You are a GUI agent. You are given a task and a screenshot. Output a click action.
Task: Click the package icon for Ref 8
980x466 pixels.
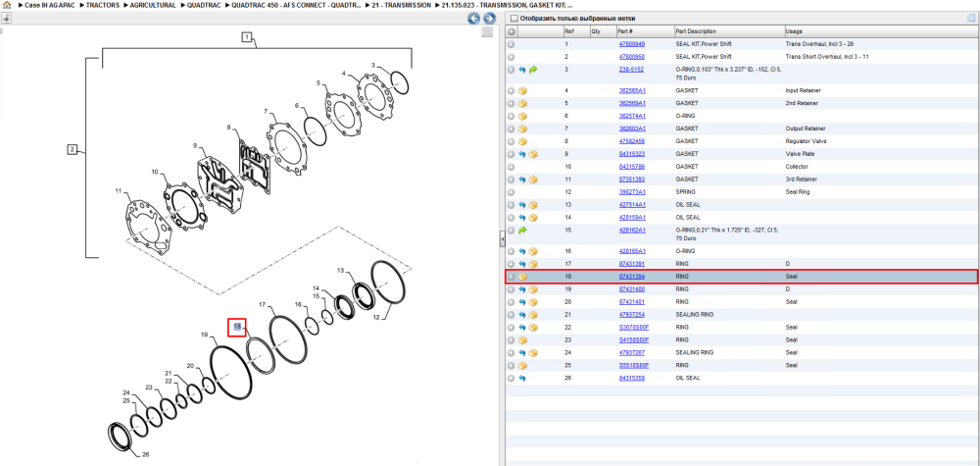(522, 141)
